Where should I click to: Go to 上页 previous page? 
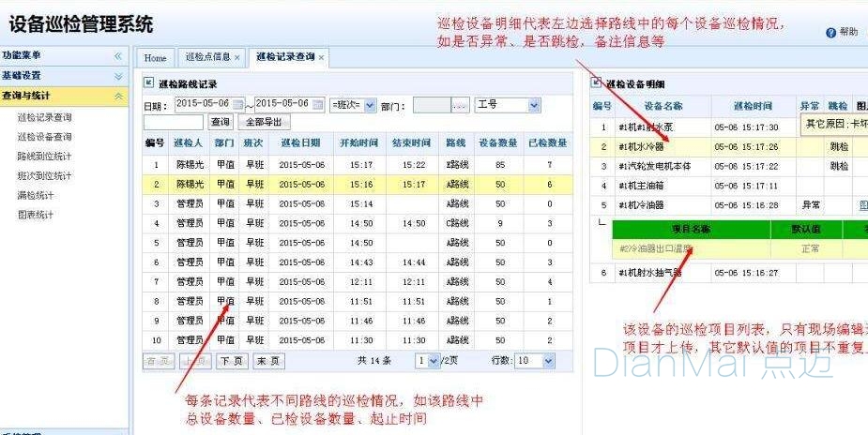(195, 361)
